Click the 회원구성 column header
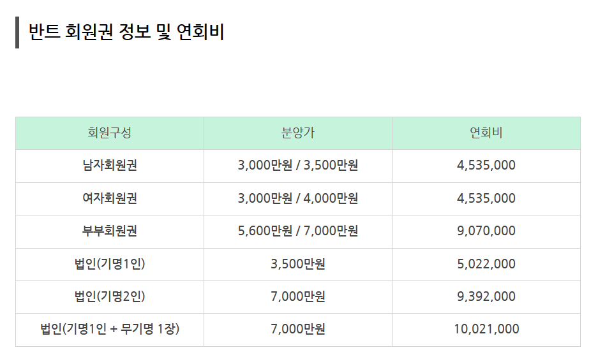The height and width of the screenshot is (364, 598). [x=110, y=133]
